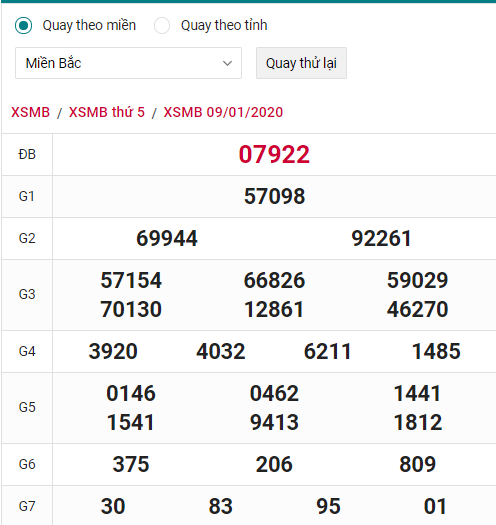Click the G3 row label
Screen dimensions: 496x525
[27, 295]
